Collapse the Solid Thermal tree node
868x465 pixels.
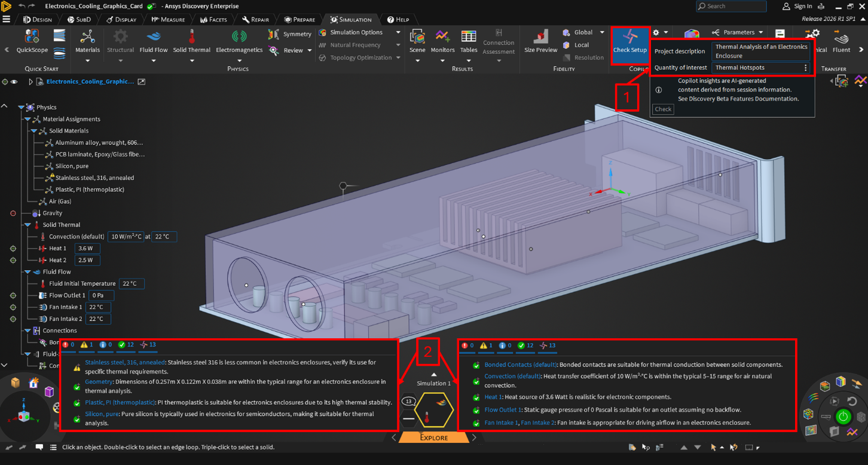[x=27, y=225]
